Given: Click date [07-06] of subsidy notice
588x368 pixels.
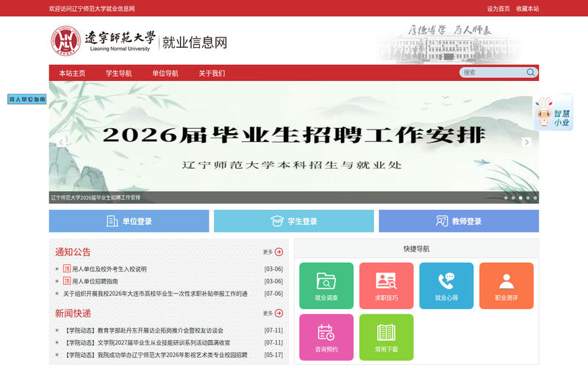Looking at the screenshot, I should (273, 294).
